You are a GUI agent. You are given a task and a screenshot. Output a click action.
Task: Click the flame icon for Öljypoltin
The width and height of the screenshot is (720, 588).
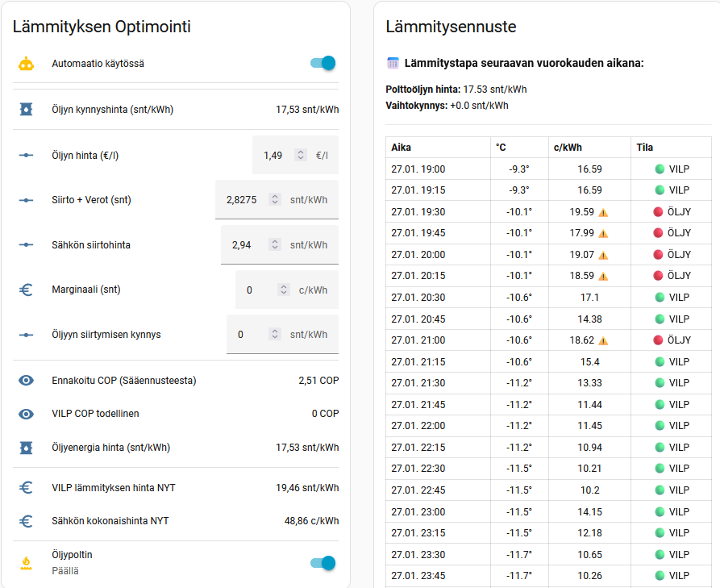coord(26,562)
